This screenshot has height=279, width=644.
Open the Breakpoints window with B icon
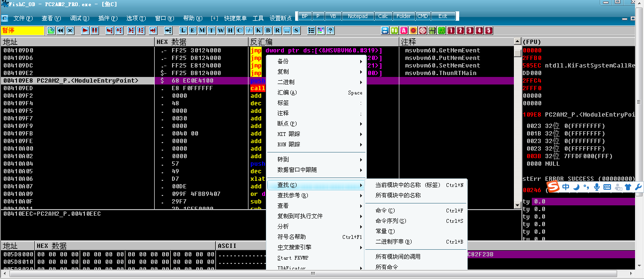268,30
